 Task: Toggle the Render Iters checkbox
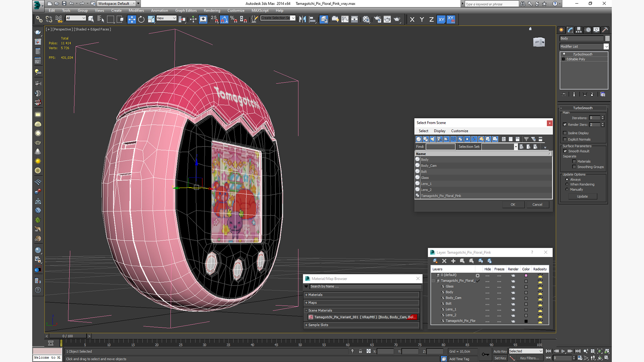click(x=565, y=125)
